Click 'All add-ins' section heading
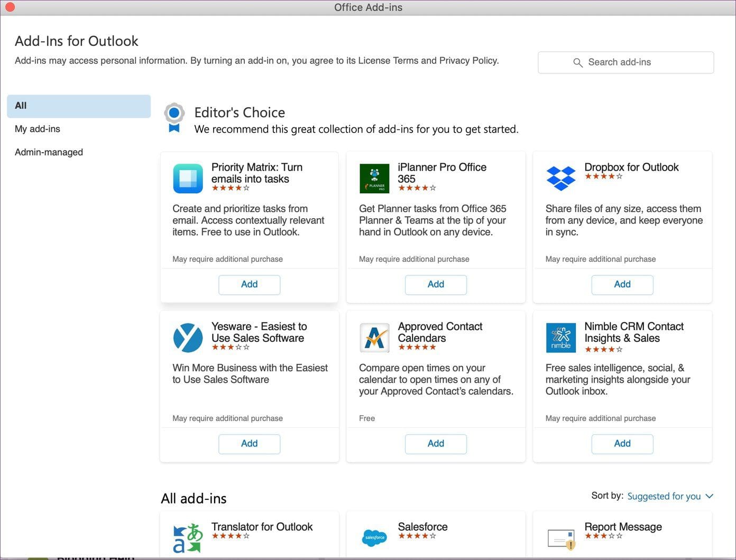This screenshot has width=736, height=560. point(194,498)
